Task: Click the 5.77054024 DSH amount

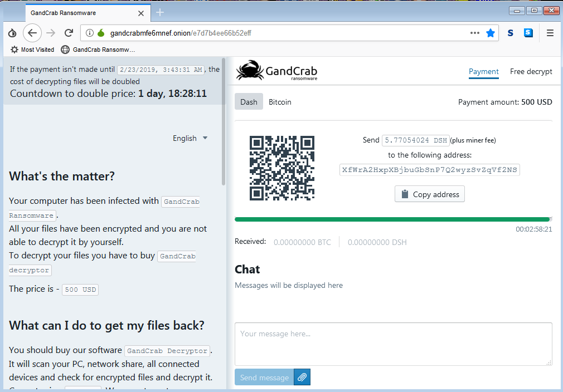Action: (415, 140)
